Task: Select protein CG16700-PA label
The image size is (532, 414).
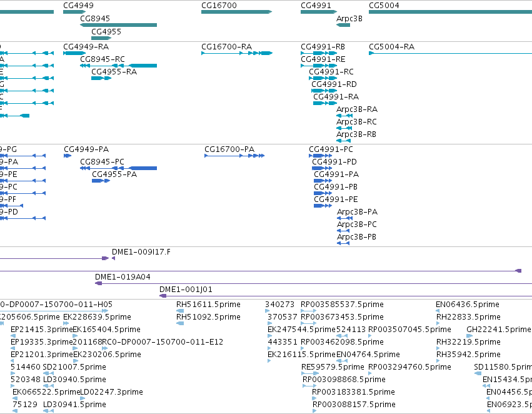Action: (x=229, y=149)
